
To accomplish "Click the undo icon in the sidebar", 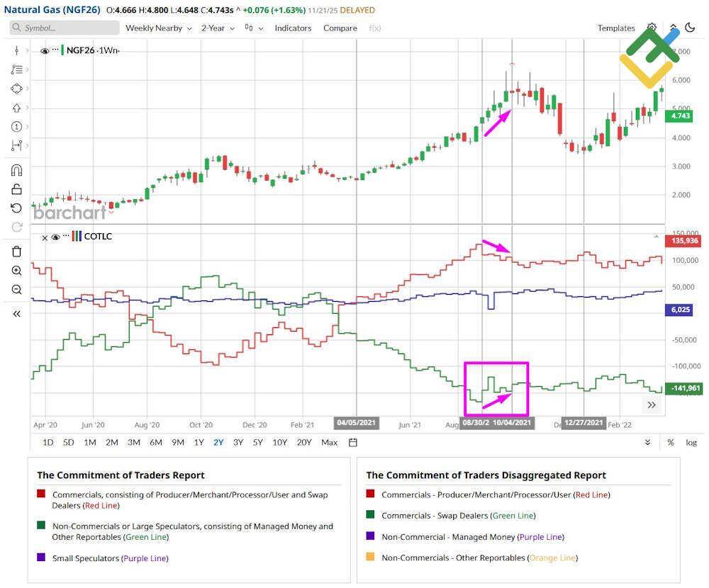I will [16, 208].
